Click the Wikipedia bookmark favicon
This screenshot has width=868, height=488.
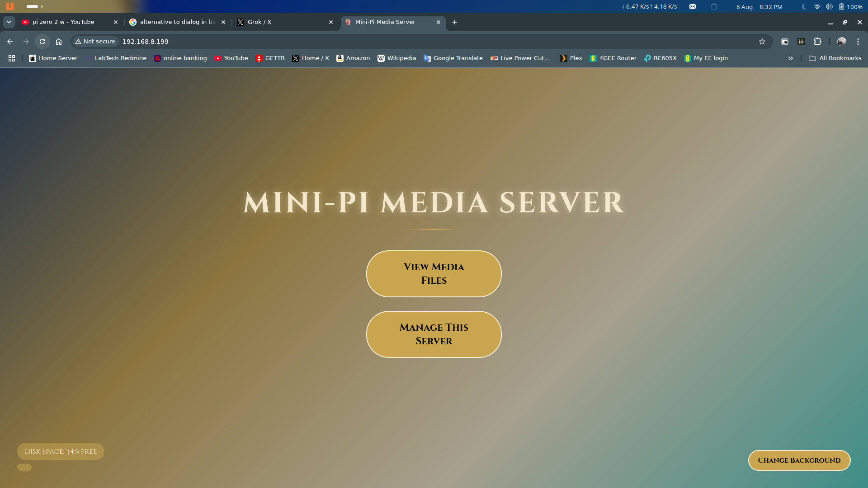tap(381, 58)
